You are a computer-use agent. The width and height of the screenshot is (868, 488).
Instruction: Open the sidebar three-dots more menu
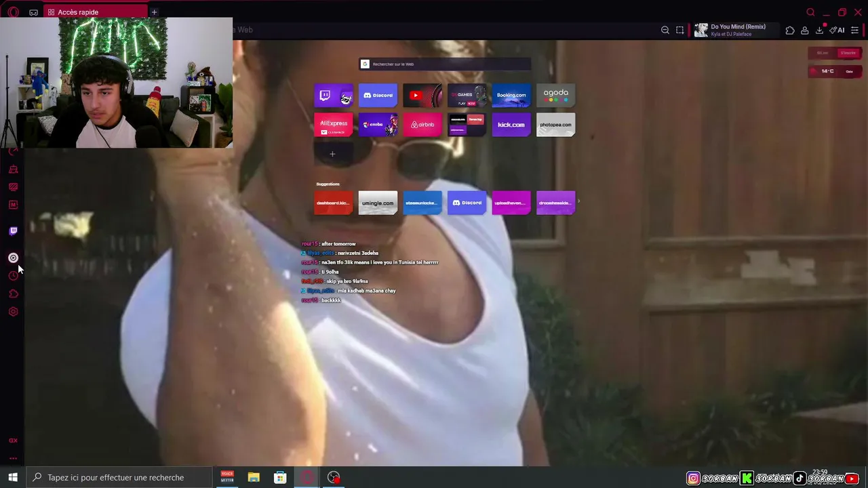coord(13,458)
